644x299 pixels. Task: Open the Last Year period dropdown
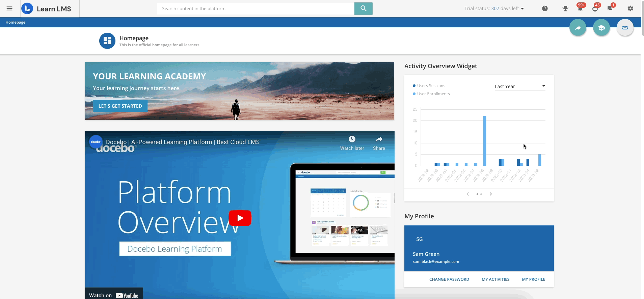click(520, 86)
